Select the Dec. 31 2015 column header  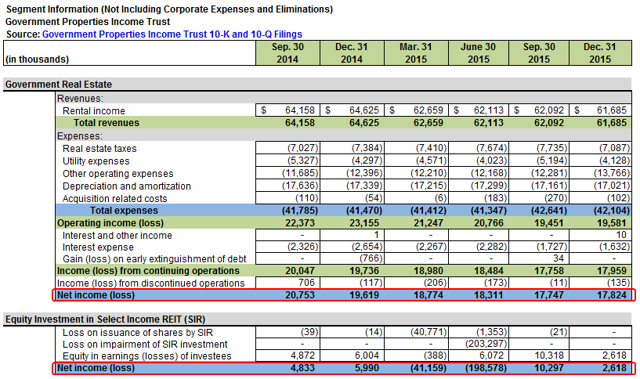click(x=600, y=53)
